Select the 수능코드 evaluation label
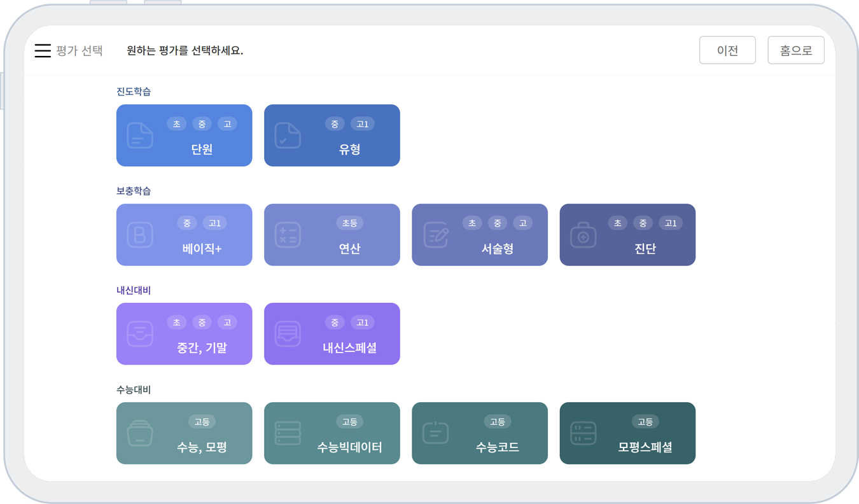 point(498,447)
